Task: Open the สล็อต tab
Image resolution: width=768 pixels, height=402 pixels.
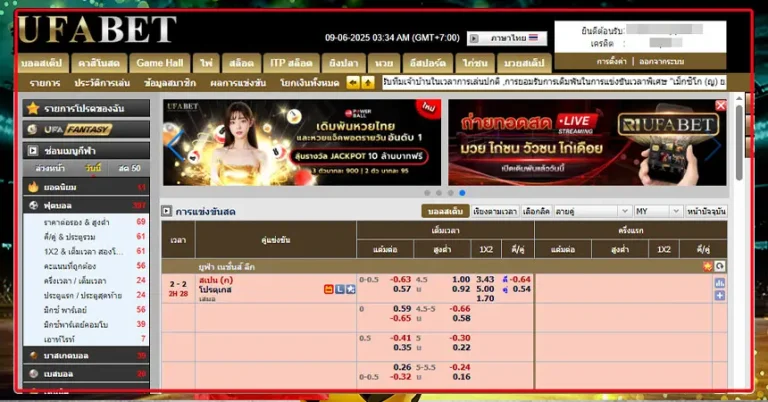Action: 241,63
